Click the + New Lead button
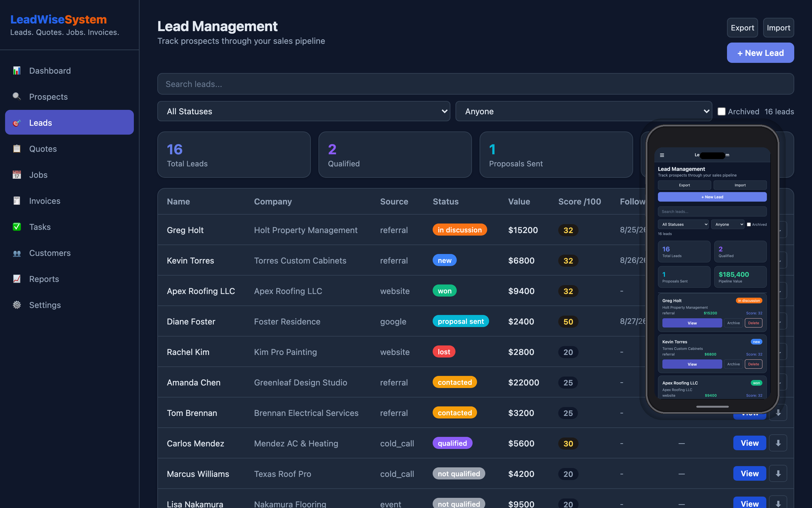The width and height of the screenshot is (812, 508). click(x=760, y=53)
